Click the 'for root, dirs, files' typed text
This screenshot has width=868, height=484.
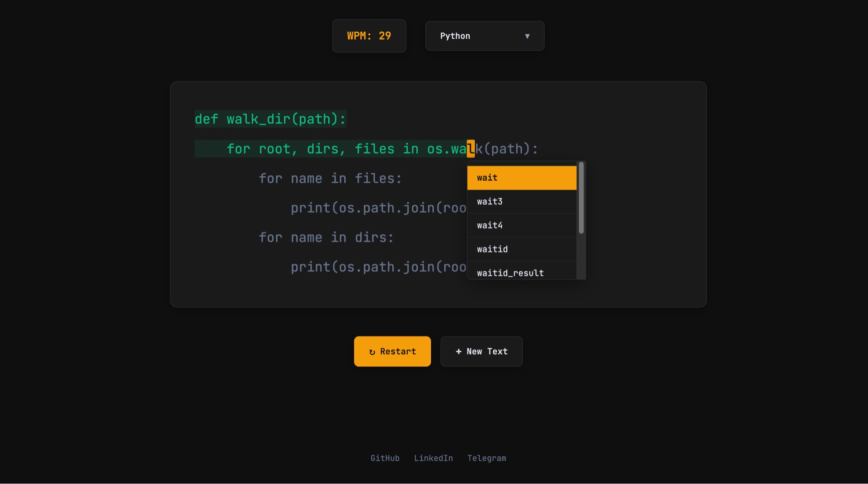(310, 149)
